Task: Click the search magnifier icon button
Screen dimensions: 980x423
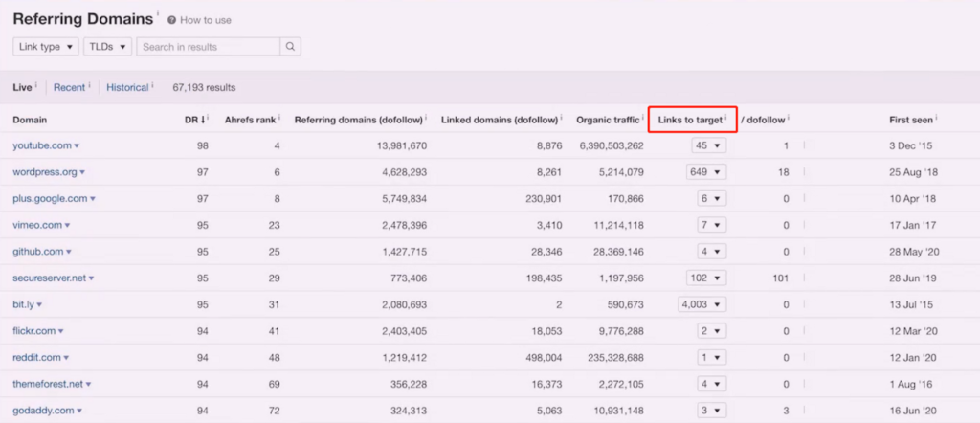Action: pos(291,47)
